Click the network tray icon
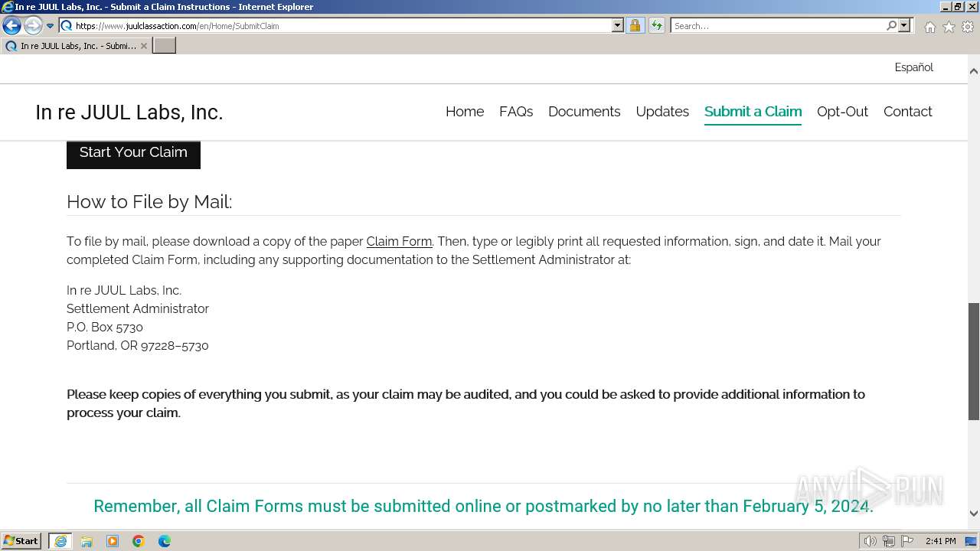The height and width of the screenshot is (551, 980). click(x=889, y=541)
